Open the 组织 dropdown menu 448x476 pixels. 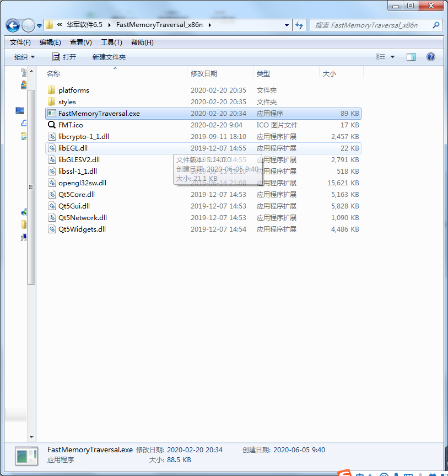tap(25, 57)
